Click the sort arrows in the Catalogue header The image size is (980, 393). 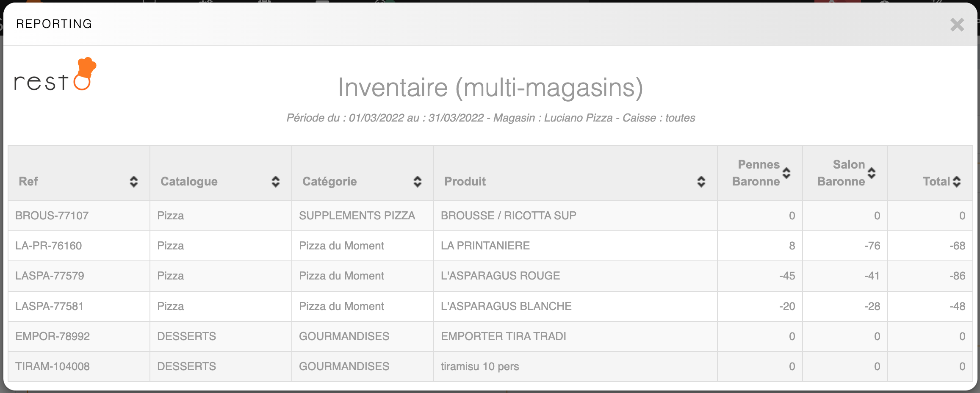[275, 182]
